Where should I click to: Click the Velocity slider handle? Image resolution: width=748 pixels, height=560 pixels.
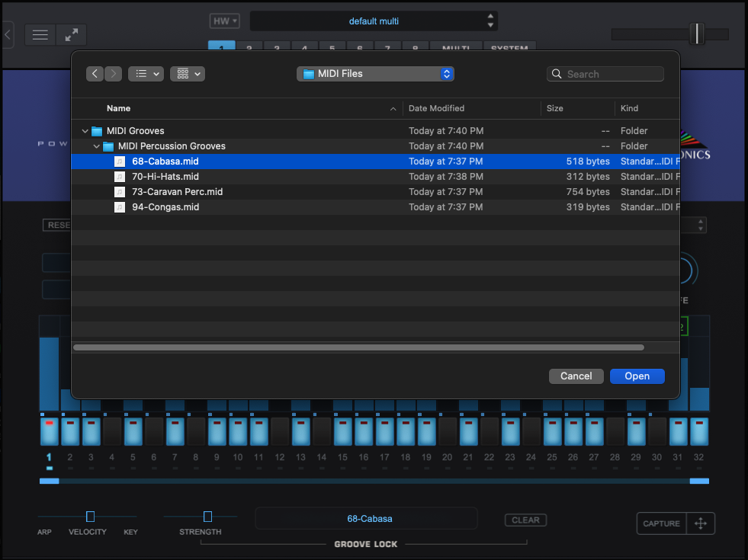point(90,516)
